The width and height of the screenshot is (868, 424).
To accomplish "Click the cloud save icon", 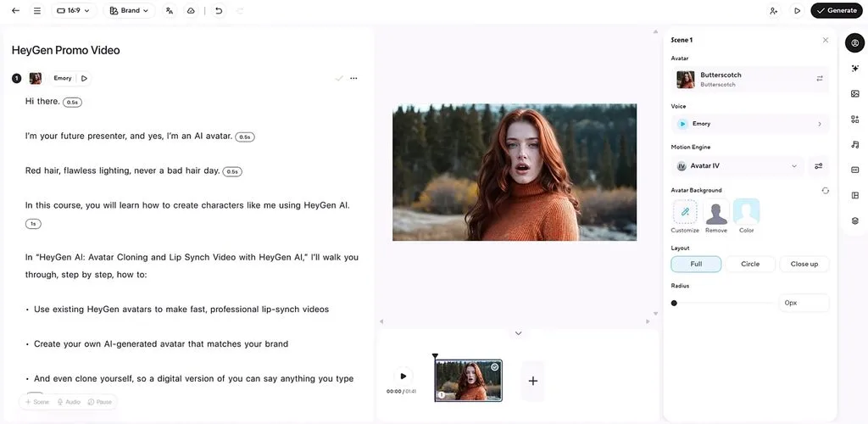I will point(191,10).
